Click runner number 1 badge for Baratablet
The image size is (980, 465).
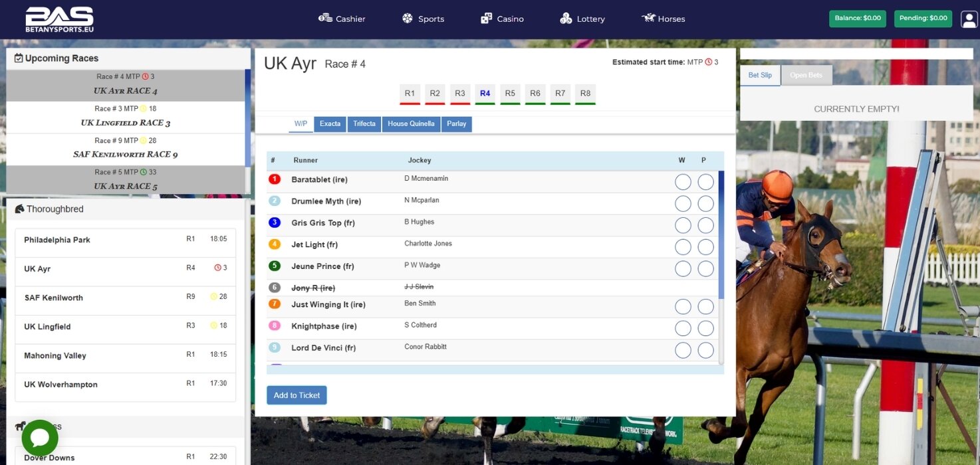[x=275, y=179]
